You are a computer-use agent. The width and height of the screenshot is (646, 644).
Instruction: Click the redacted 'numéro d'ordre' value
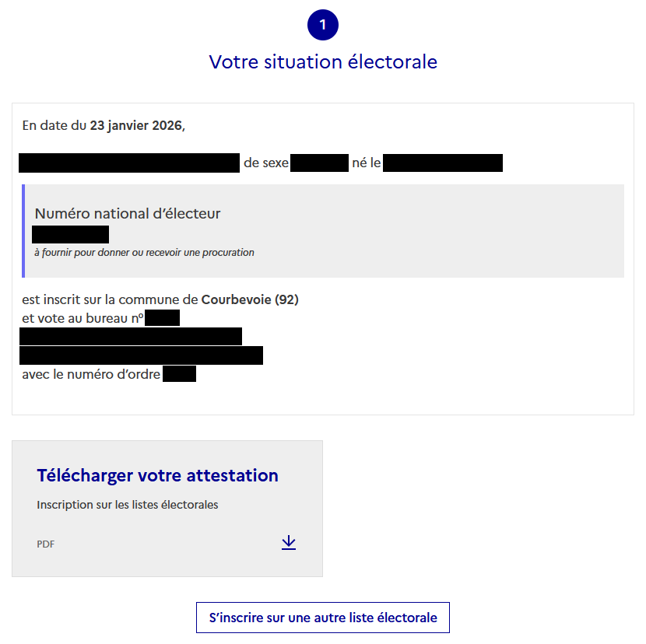coord(179,374)
